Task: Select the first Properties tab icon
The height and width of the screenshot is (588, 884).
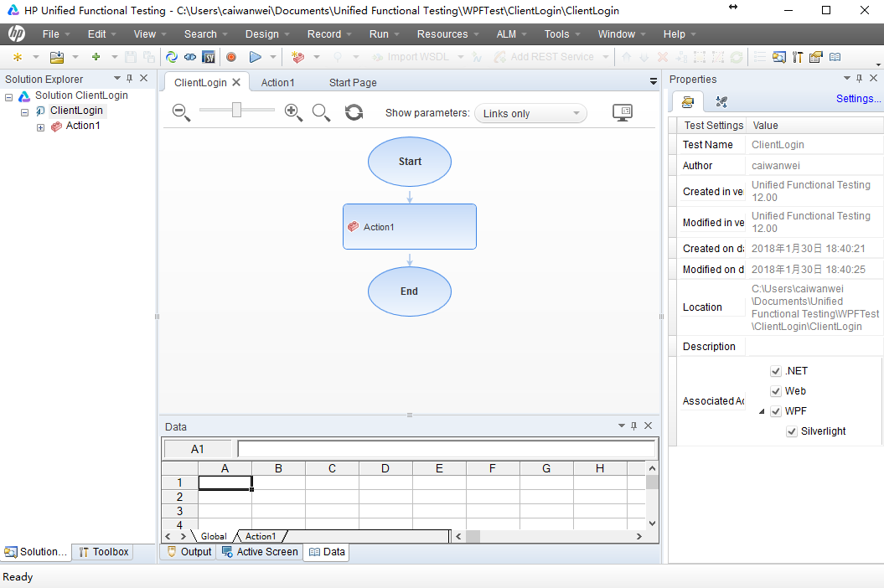Action: [687, 101]
